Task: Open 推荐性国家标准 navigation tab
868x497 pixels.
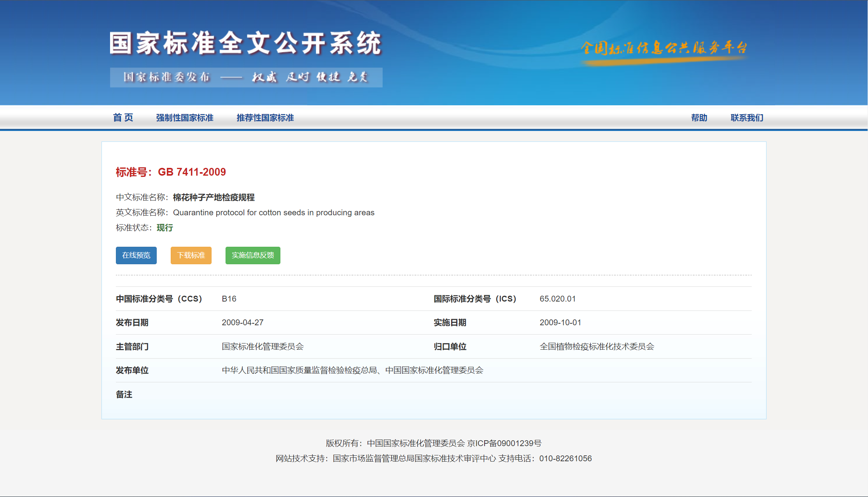Action: click(x=265, y=118)
